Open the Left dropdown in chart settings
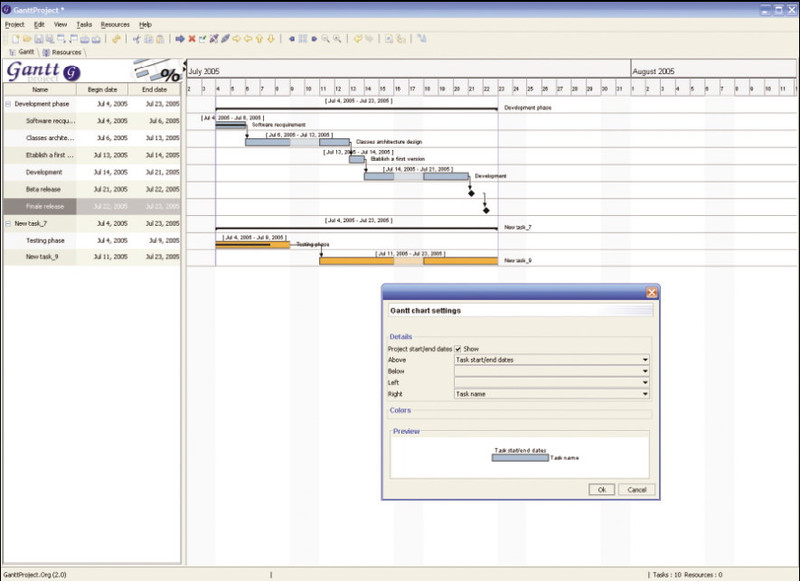800x581 pixels. (x=552, y=383)
